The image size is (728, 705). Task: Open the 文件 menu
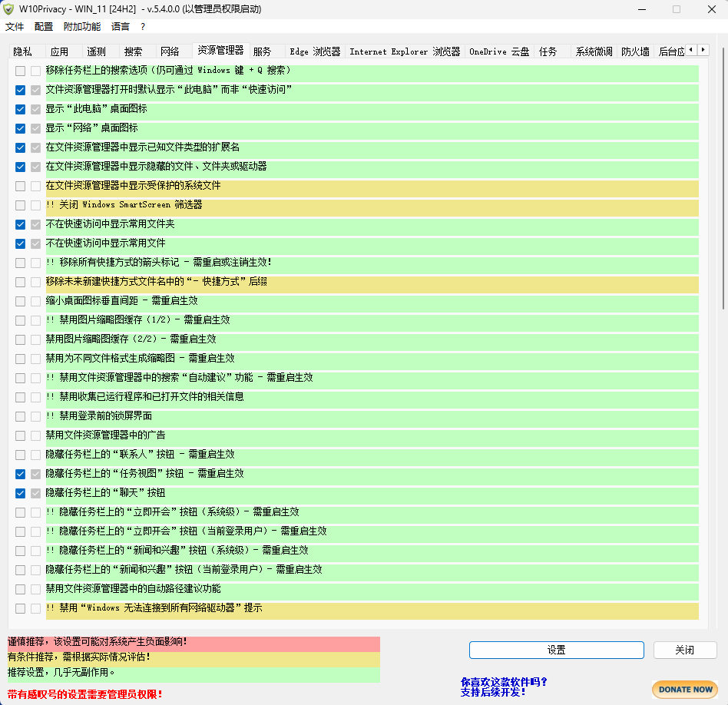pos(15,26)
